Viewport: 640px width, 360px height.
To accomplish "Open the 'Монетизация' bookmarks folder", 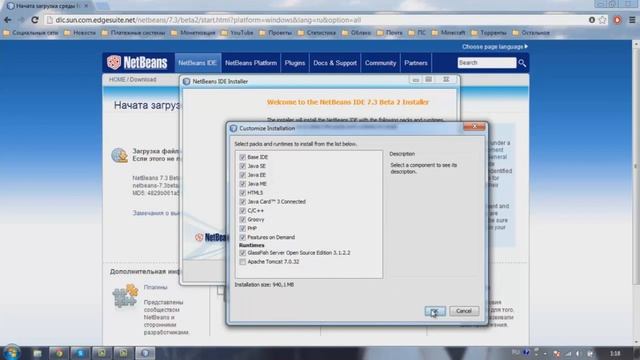I will point(193,33).
